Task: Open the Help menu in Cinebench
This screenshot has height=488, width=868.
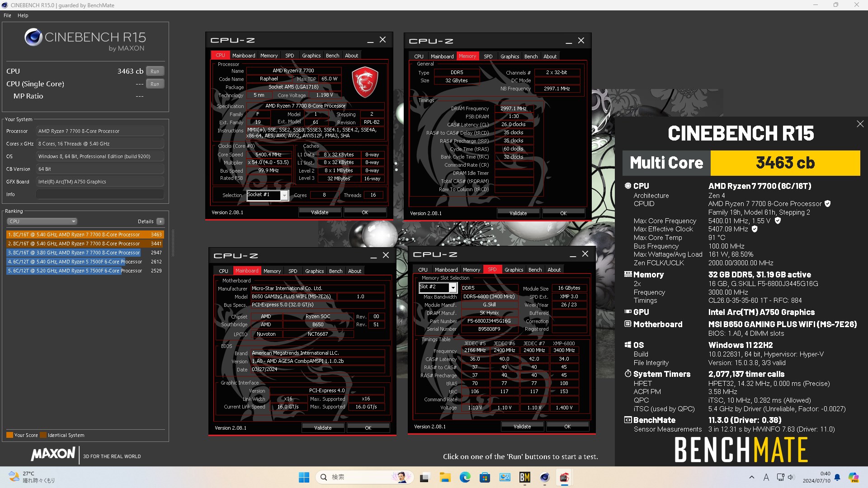Action: click(x=23, y=15)
